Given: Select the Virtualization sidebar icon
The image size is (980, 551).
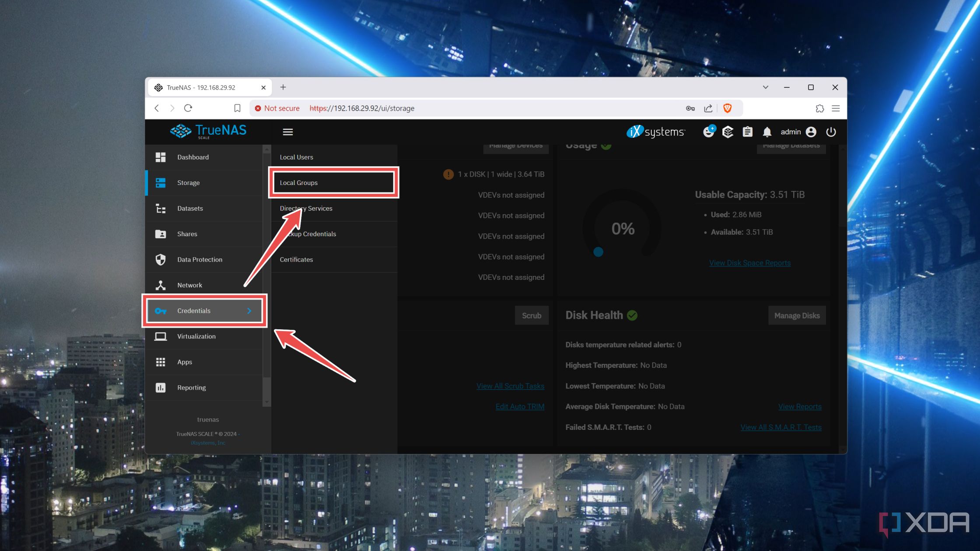Looking at the screenshot, I should pos(160,336).
